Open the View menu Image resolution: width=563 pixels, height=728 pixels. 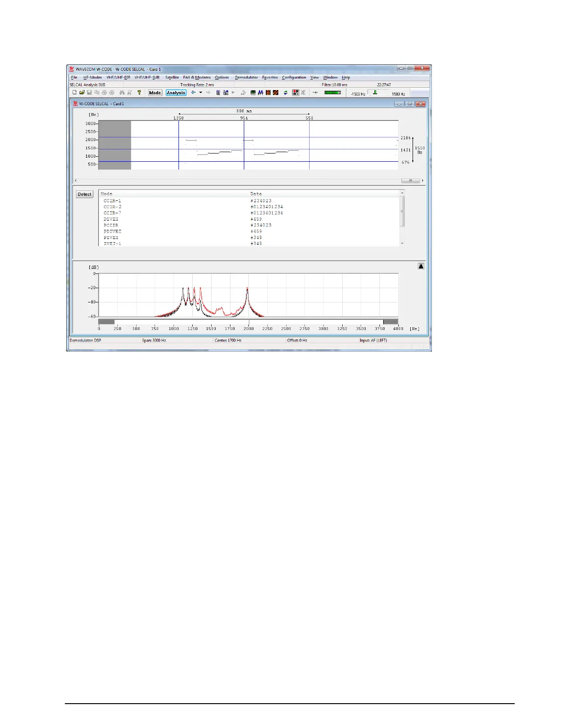click(315, 77)
